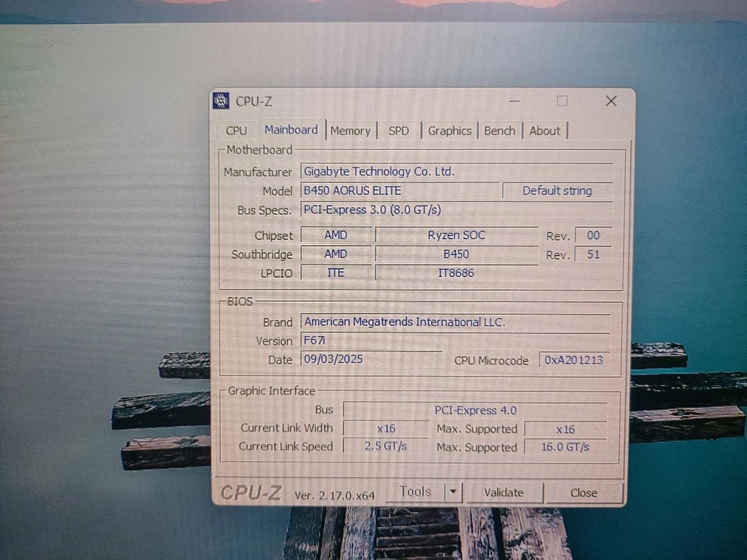
Task: Click the Chipset vendor AMD field
Action: point(336,234)
